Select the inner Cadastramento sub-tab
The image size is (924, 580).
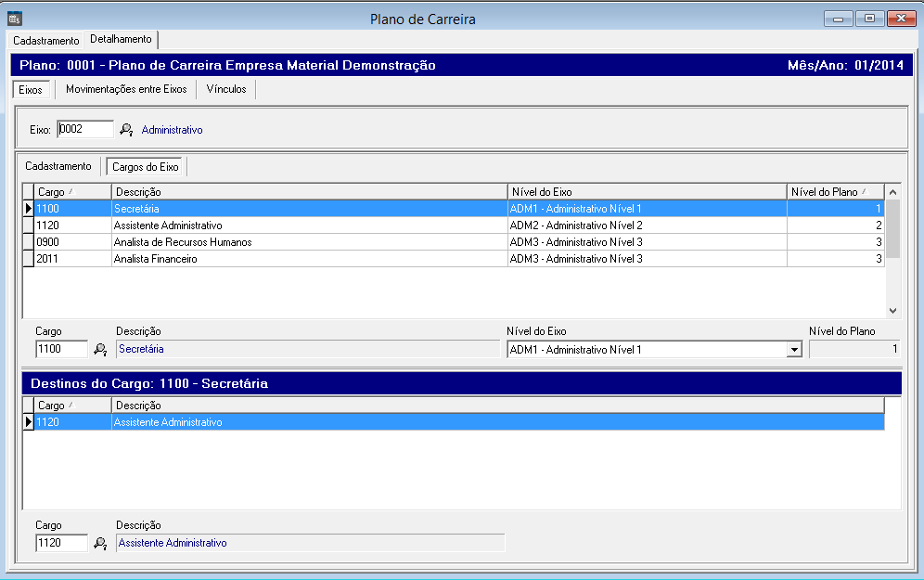coord(58,166)
